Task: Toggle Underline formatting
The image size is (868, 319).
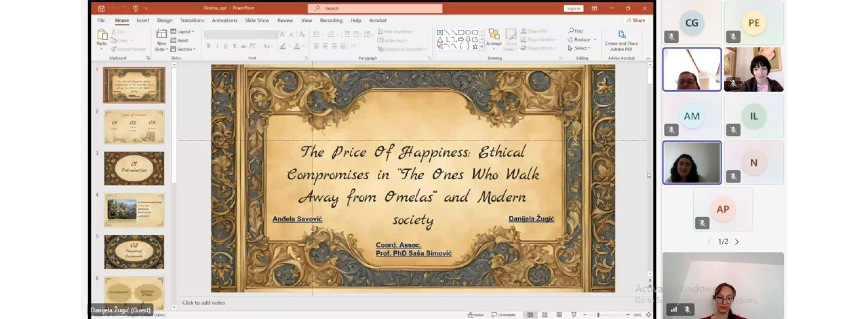Action: [x=226, y=46]
